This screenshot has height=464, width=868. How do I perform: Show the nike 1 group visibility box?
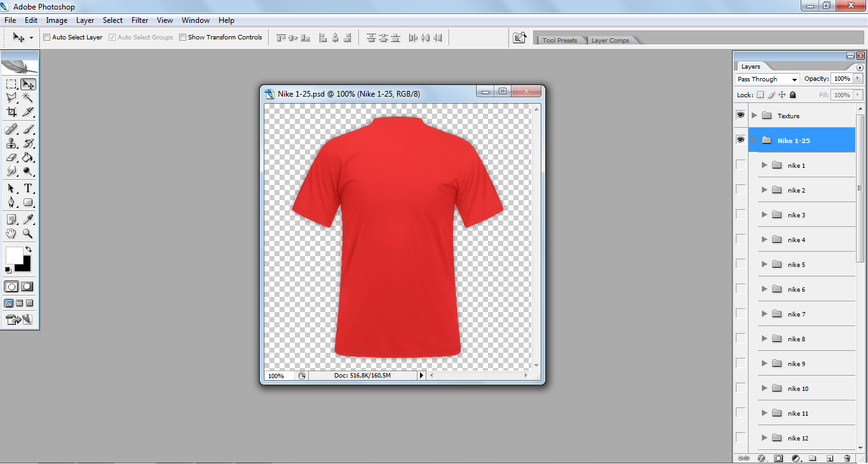tap(740, 165)
